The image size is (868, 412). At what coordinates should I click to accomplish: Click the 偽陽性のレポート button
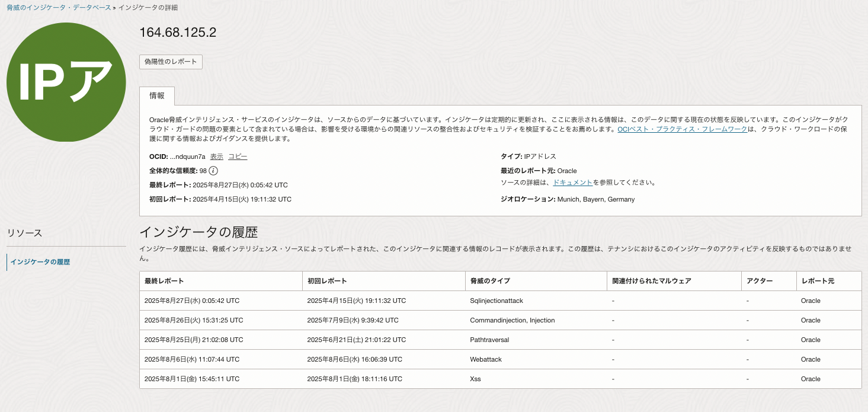[x=171, y=62]
